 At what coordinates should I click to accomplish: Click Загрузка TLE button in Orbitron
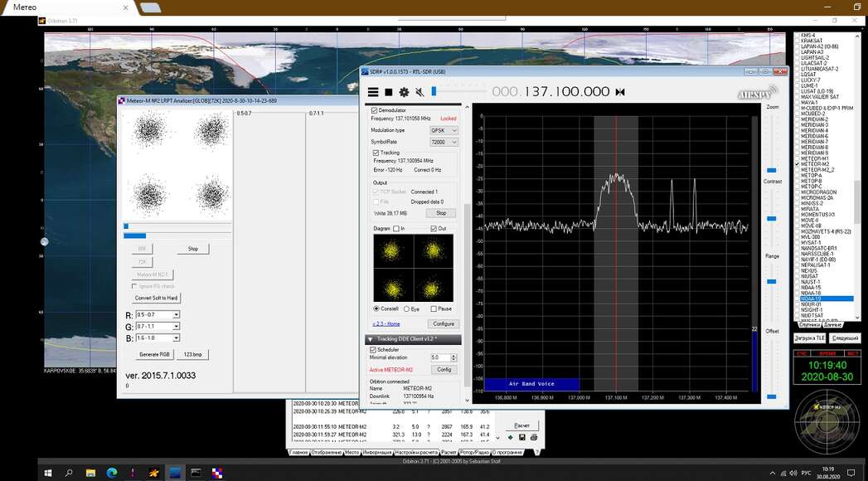pos(809,338)
